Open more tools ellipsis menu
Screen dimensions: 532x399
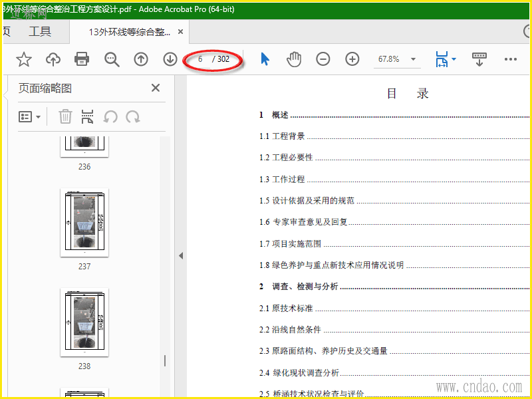click(x=510, y=59)
